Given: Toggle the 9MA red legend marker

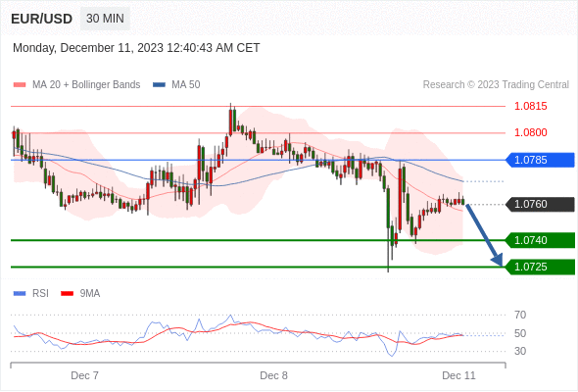Looking at the screenshot, I should pos(67,294).
